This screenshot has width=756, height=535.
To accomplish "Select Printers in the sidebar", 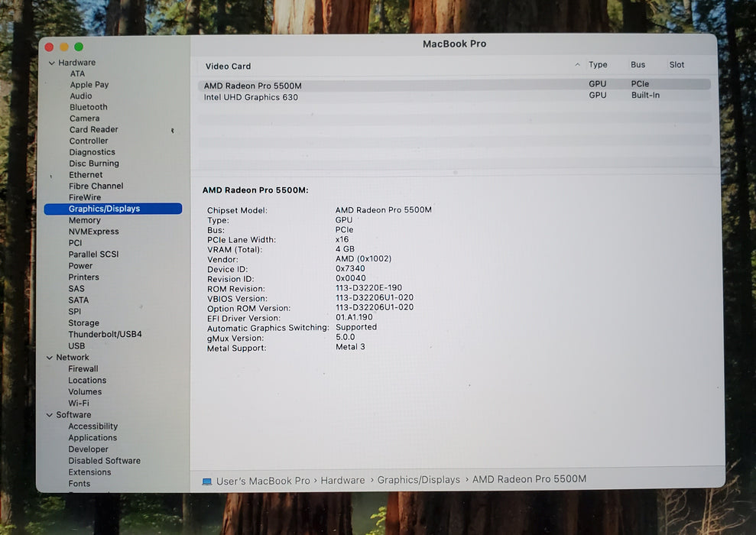I will coord(83,277).
